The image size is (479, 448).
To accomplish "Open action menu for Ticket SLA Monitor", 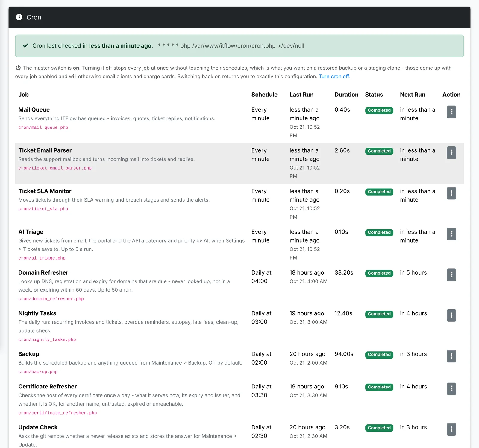I will 451,193.
